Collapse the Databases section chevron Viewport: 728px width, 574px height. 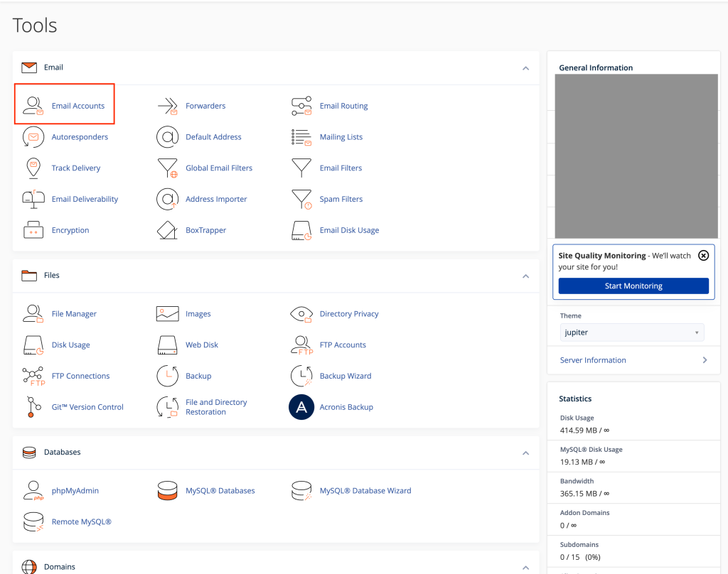(x=525, y=453)
